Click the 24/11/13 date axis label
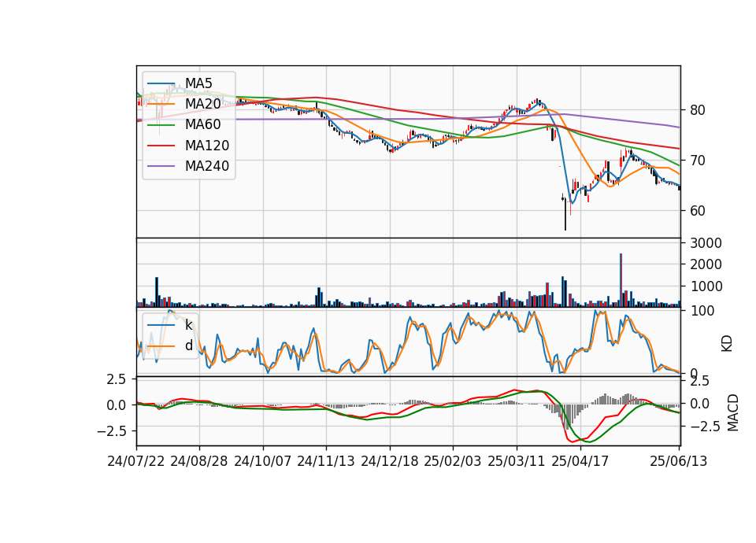Screen dimensions: 756x543 326,461
